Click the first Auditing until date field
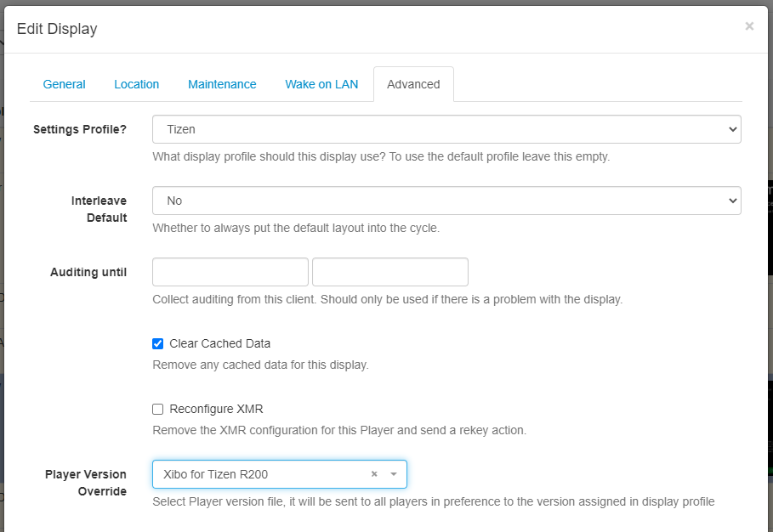This screenshot has width=773, height=532. [x=230, y=272]
